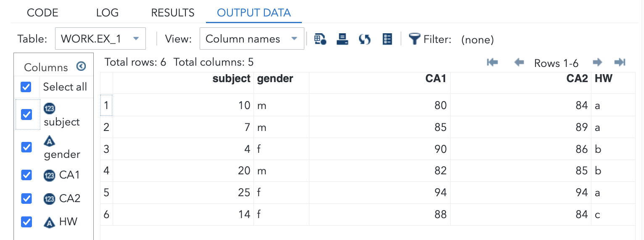
Task: Click the Filter funnel icon
Action: tap(414, 39)
